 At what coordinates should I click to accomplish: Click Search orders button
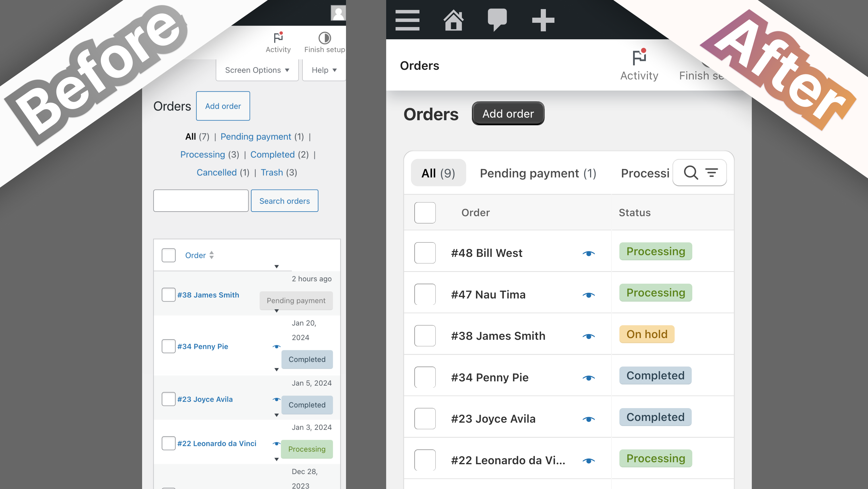[284, 200]
